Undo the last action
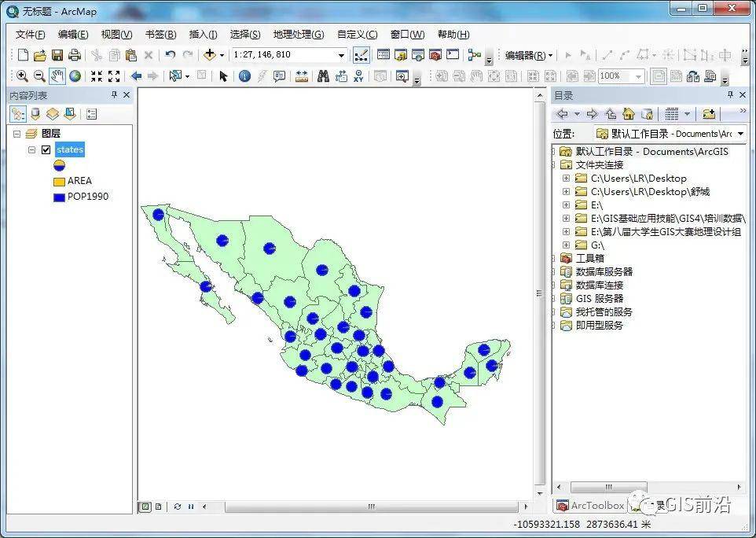 170,55
